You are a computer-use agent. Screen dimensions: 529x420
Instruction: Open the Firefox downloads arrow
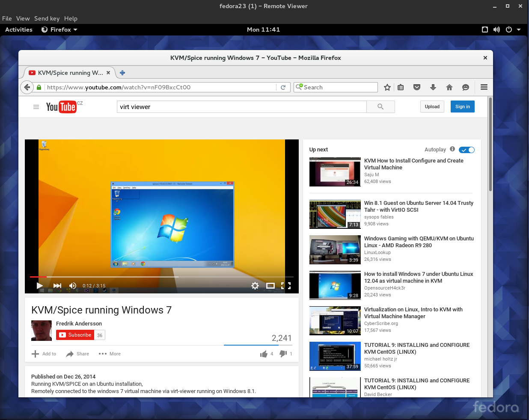click(433, 87)
